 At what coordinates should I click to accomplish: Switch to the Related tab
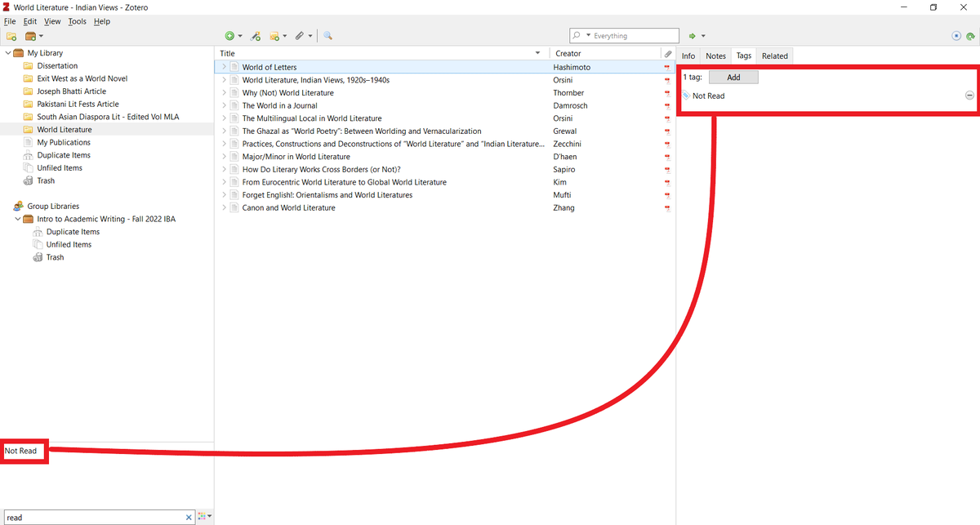click(x=774, y=56)
